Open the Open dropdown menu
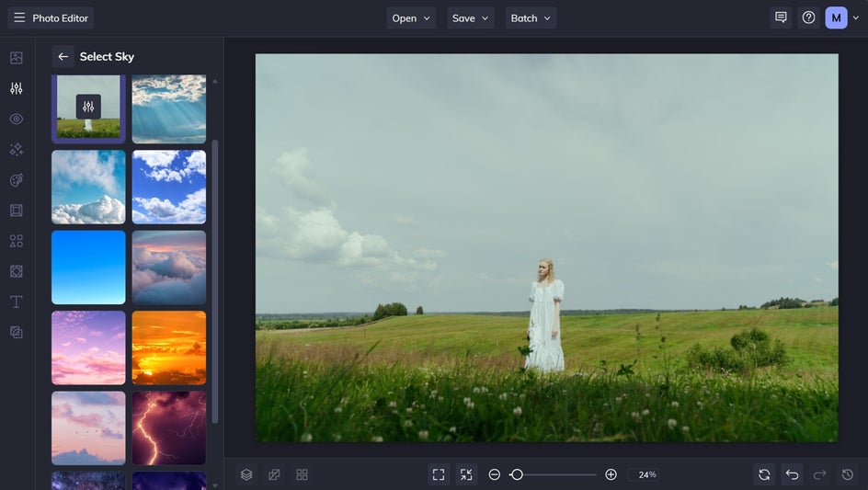The height and width of the screenshot is (490, 868). [411, 17]
